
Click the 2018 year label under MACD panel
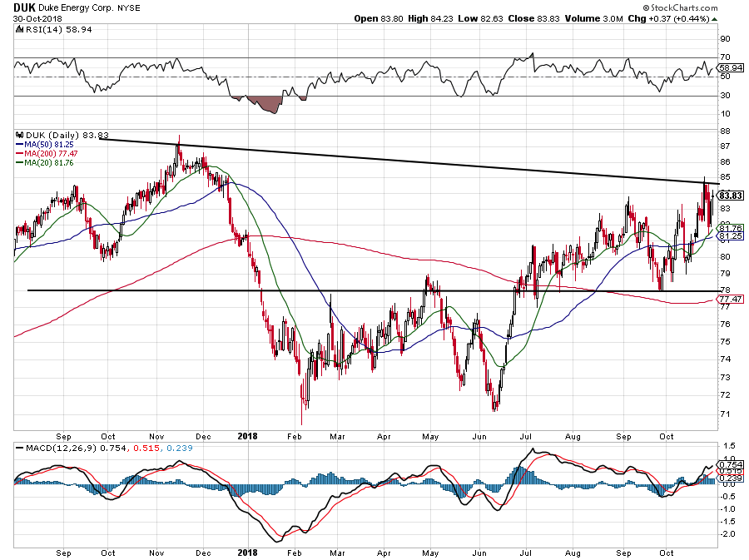point(247,553)
